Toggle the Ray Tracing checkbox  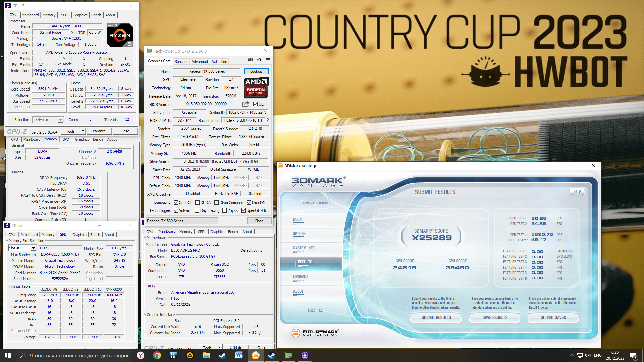point(197,210)
